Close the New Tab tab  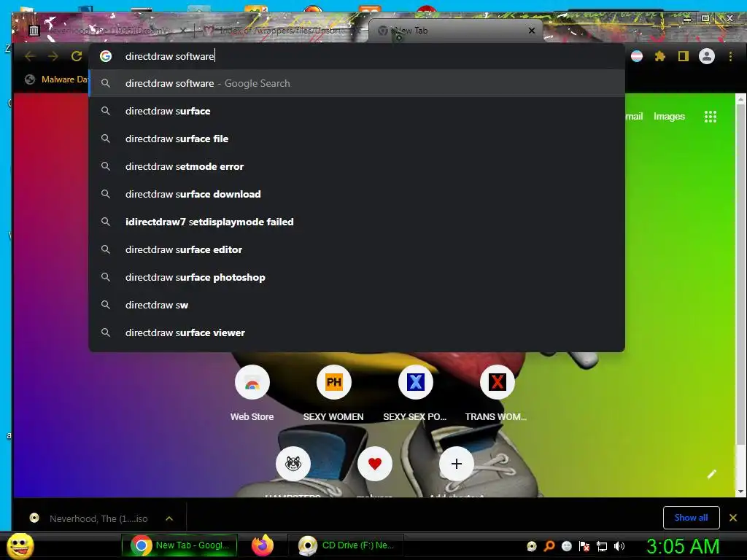point(532,31)
